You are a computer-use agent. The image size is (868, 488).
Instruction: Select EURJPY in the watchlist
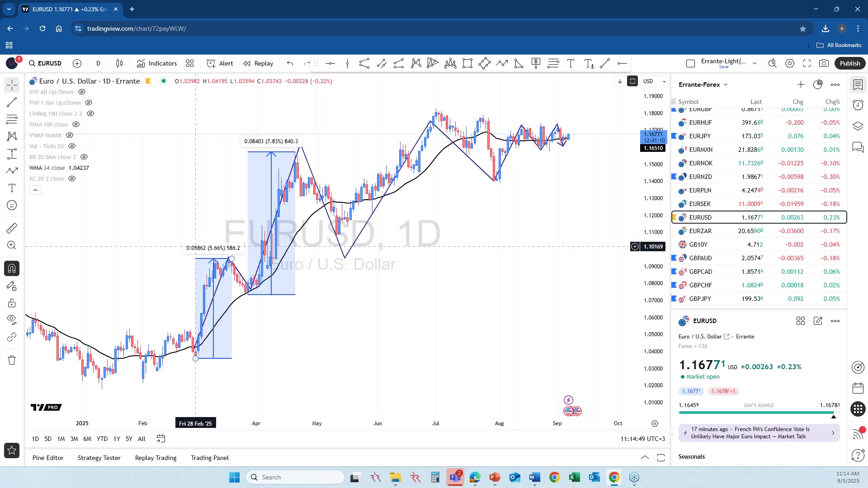tap(759, 136)
